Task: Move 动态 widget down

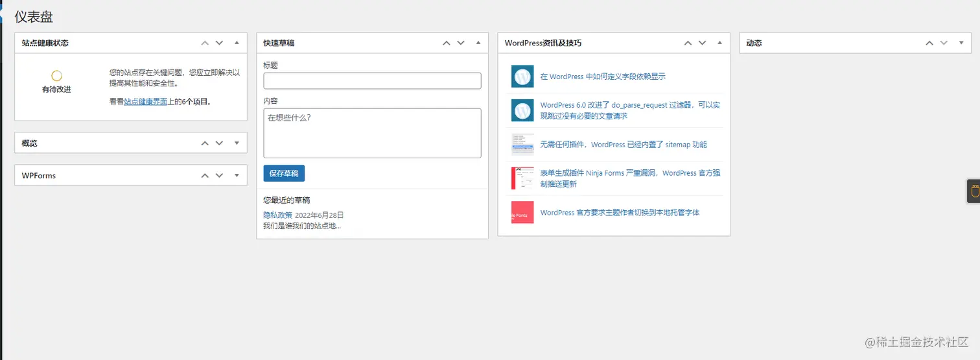Action: point(944,43)
